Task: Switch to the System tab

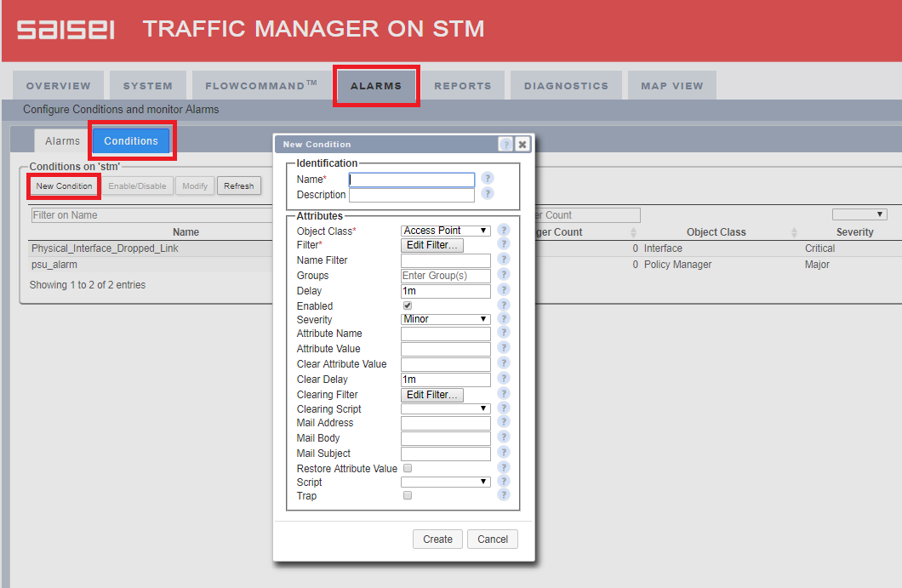Action: (x=148, y=86)
